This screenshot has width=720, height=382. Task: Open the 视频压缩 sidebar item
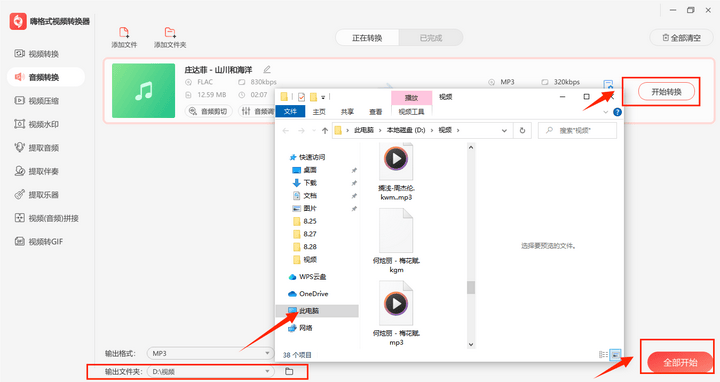click(x=37, y=101)
